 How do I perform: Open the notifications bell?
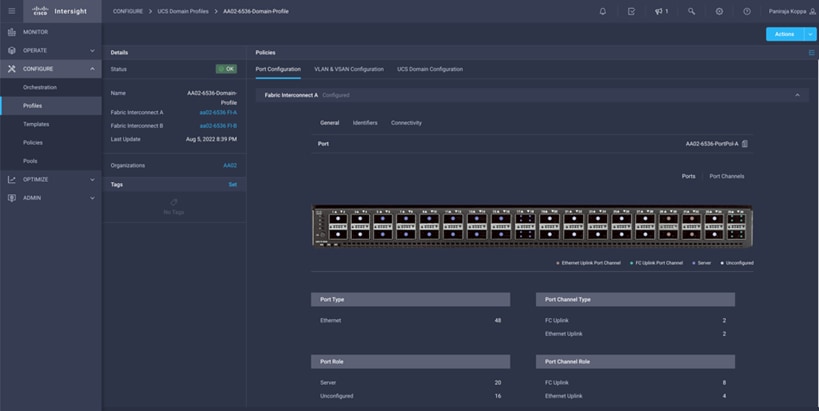[603, 11]
